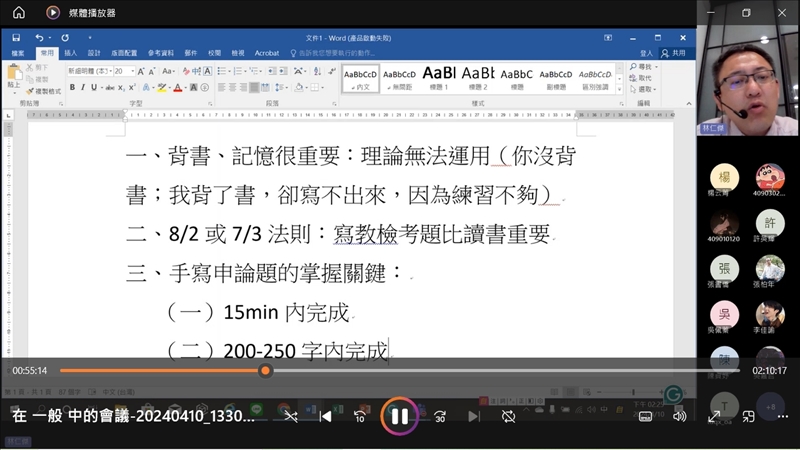Image resolution: width=800 pixels, height=450 pixels.
Task: Open the 插入 ribbon tab
Action: click(x=70, y=53)
